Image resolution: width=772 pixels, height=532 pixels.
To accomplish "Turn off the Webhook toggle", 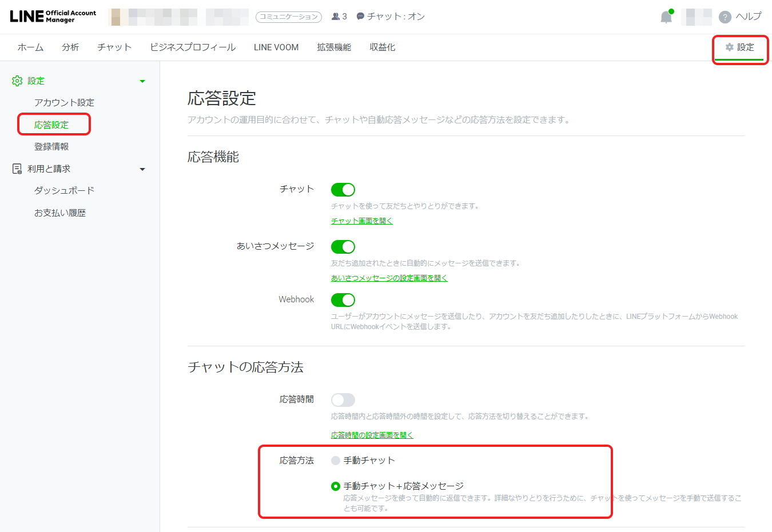I will pos(343,299).
